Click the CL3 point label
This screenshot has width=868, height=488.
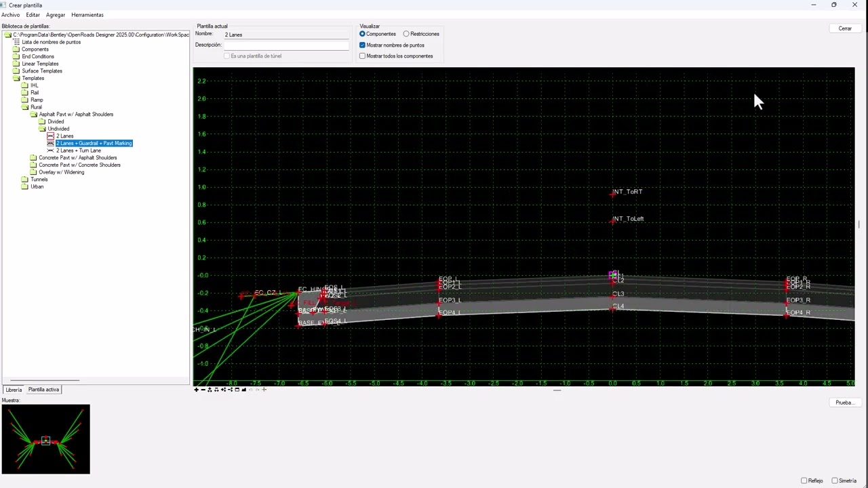point(618,294)
